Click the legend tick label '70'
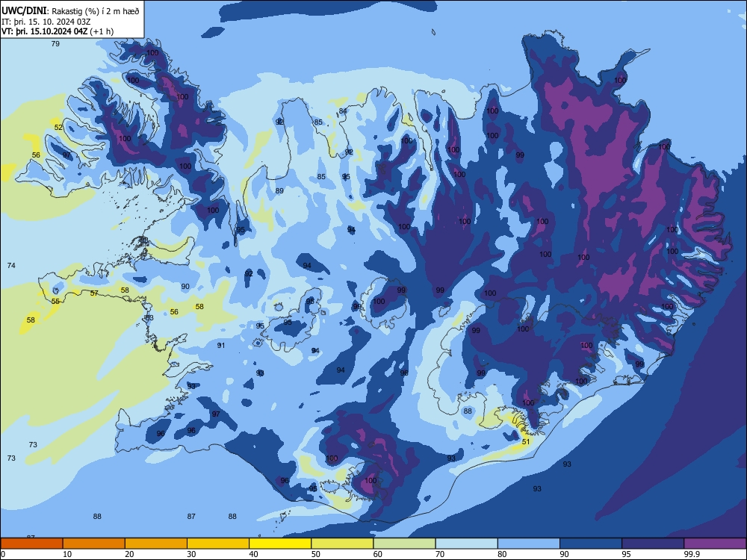Viewport: 747px width, 560px height. (x=440, y=554)
